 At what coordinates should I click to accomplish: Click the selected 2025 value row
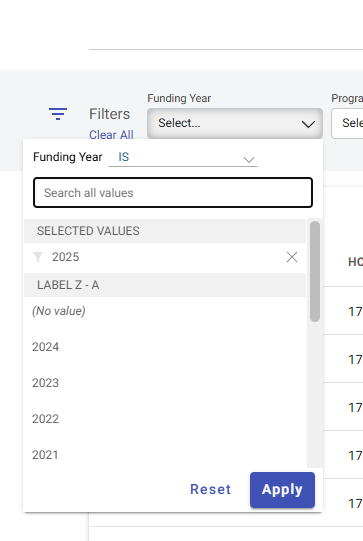click(x=165, y=257)
